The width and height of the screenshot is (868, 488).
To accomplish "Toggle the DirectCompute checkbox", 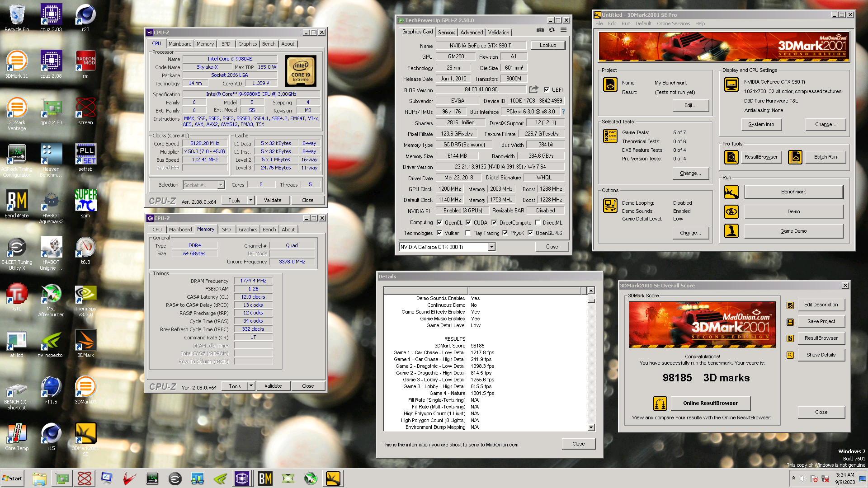I will pyautogui.click(x=494, y=222).
